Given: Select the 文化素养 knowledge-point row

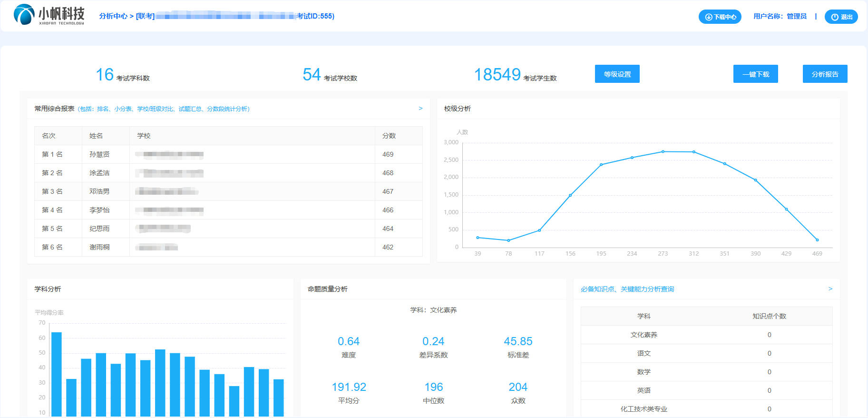Looking at the screenshot, I should pyautogui.click(x=706, y=335).
